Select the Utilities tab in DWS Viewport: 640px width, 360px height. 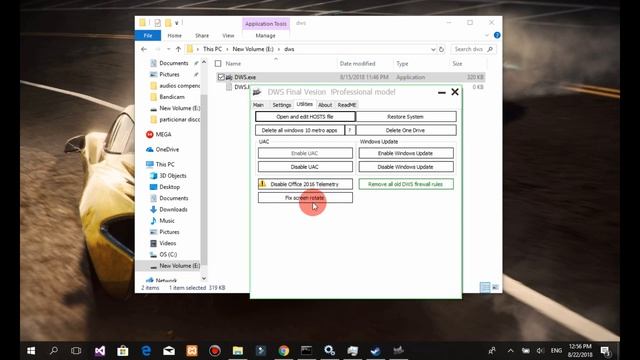coord(304,104)
